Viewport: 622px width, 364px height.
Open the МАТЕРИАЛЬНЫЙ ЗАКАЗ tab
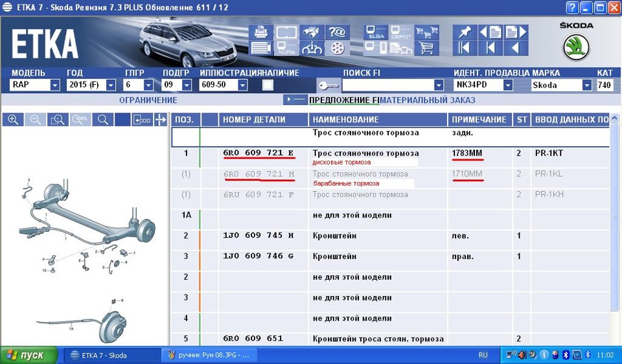[x=428, y=100]
